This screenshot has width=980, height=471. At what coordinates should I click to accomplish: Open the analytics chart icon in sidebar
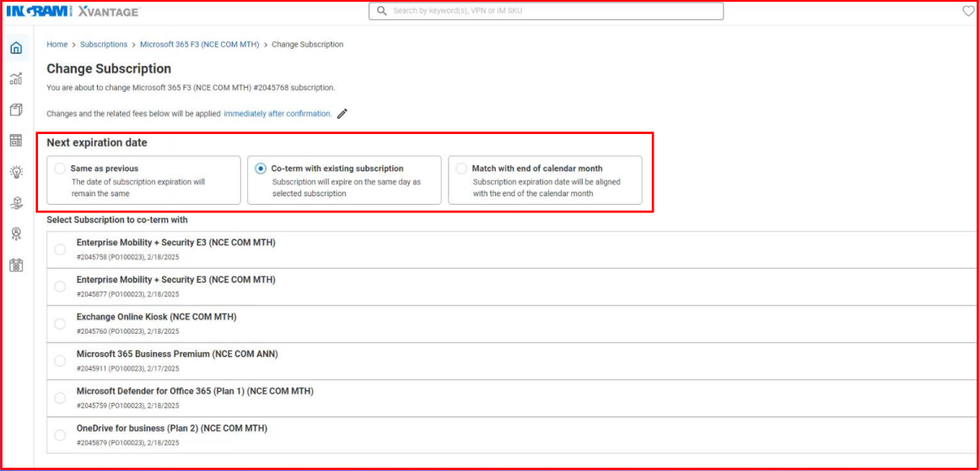[16, 78]
